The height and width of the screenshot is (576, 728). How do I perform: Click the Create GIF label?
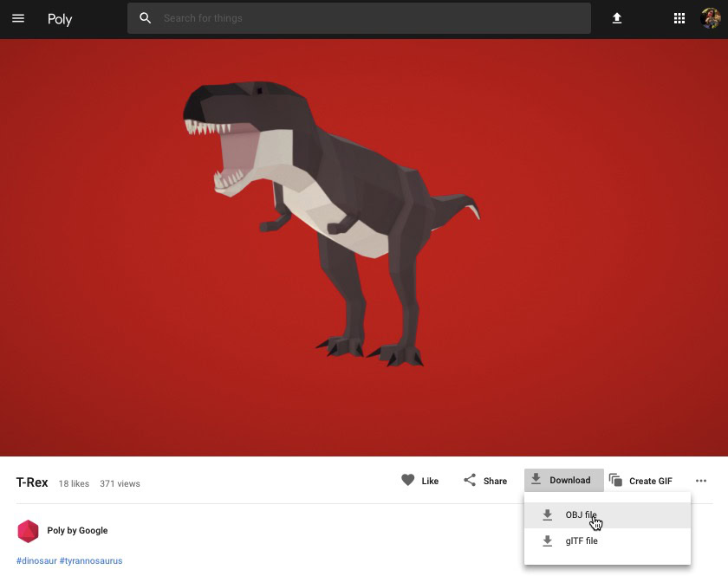(651, 482)
